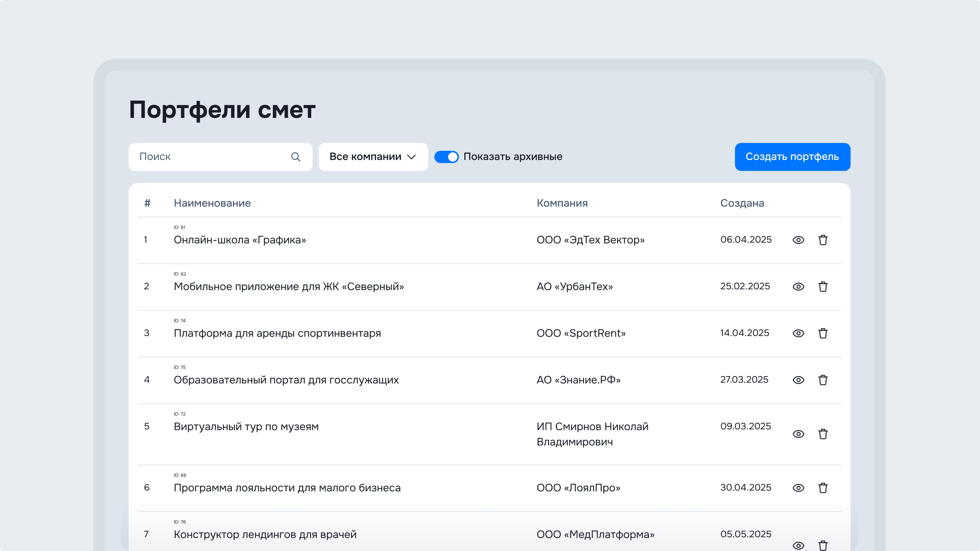Click the Создана column header
This screenshot has width=980, height=551.
[742, 203]
